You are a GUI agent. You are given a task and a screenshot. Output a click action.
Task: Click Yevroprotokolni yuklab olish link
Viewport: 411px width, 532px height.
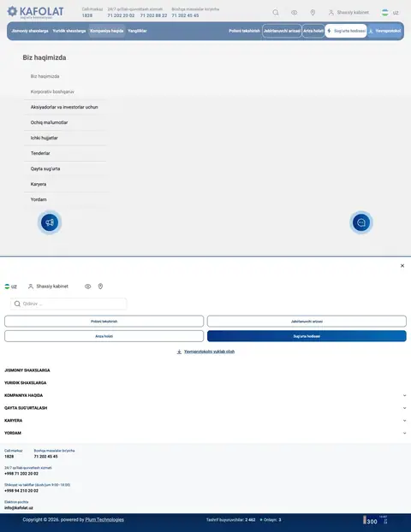[205, 352]
